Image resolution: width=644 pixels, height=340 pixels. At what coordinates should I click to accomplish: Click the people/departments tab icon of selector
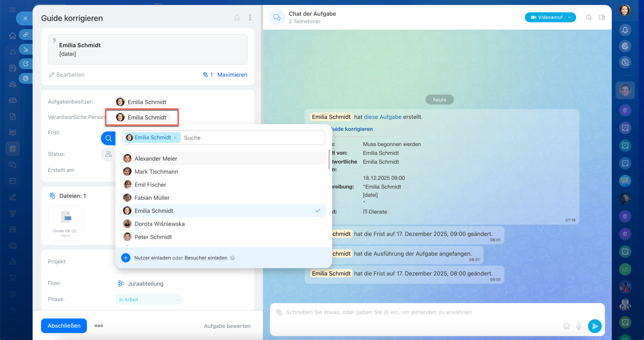tap(108, 154)
